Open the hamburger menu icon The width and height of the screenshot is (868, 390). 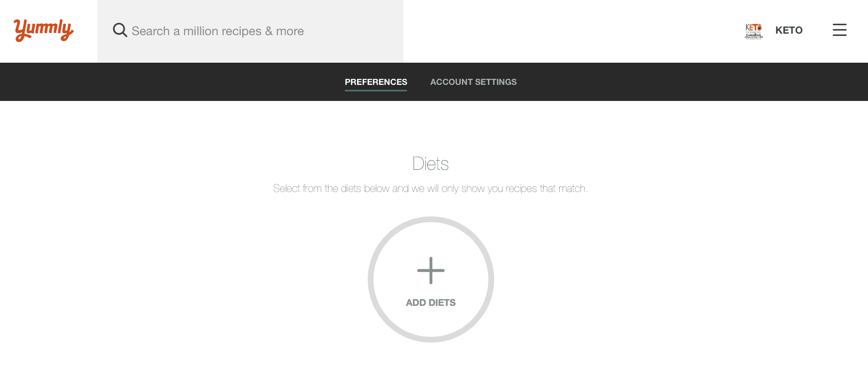(839, 30)
